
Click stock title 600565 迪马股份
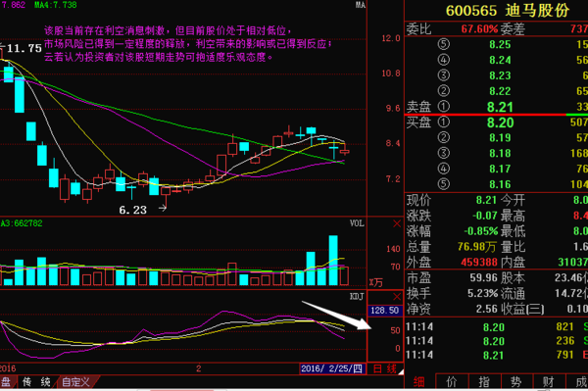pos(508,11)
